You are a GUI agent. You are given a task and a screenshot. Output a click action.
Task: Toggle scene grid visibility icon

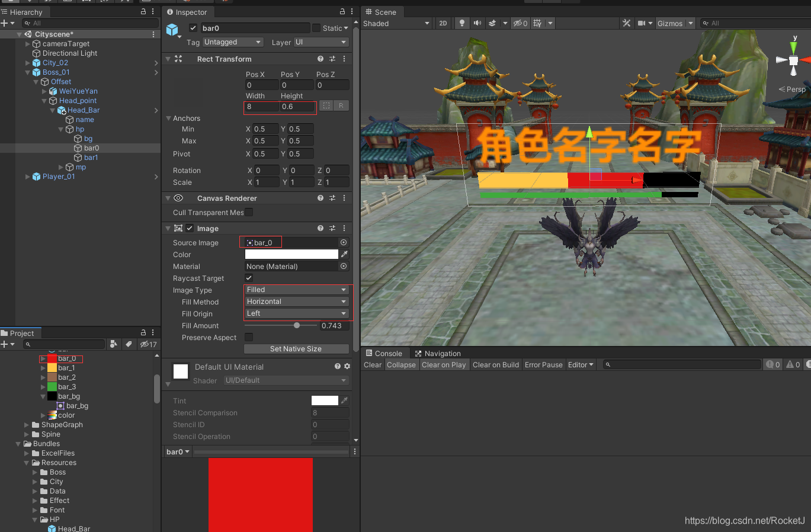click(537, 23)
